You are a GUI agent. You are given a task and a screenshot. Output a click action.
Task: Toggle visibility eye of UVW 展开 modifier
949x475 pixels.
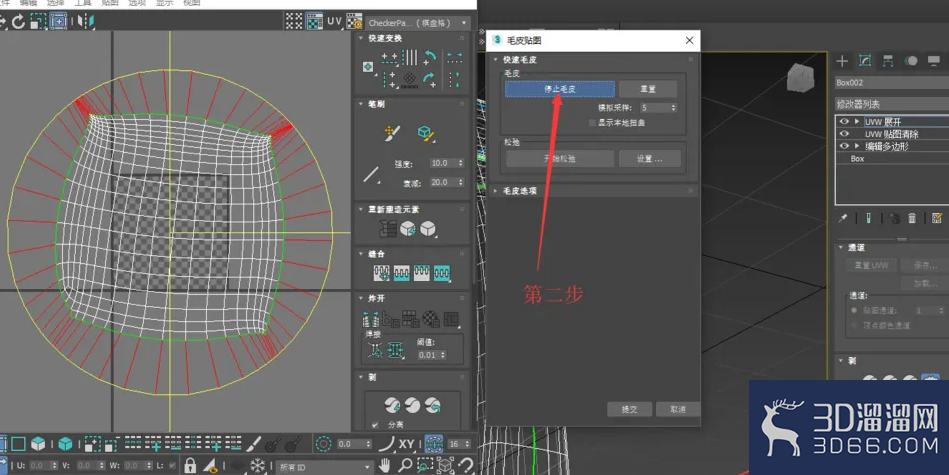(x=844, y=122)
